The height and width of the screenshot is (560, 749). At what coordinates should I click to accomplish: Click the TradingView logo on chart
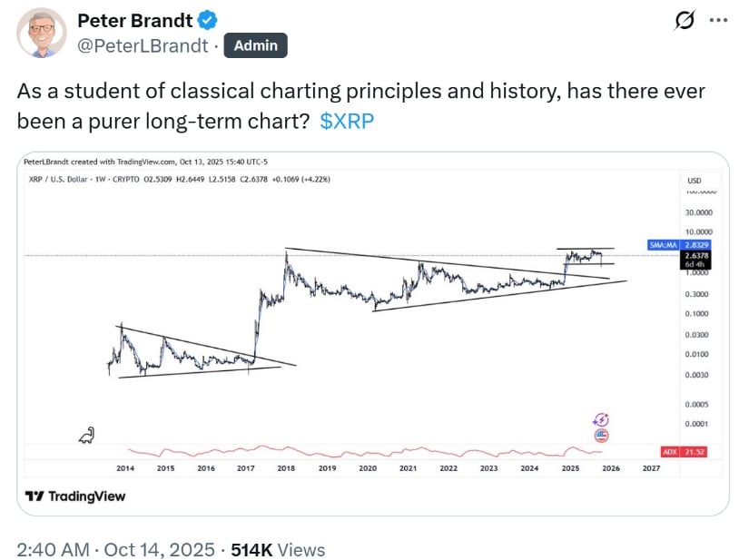(x=75, y=496)
